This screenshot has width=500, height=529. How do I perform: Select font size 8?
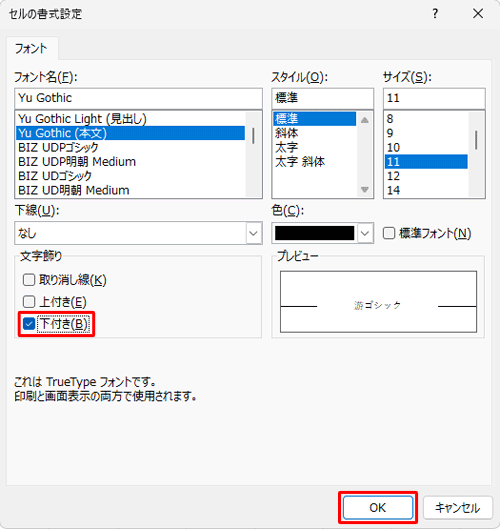[x=426, y=119]
